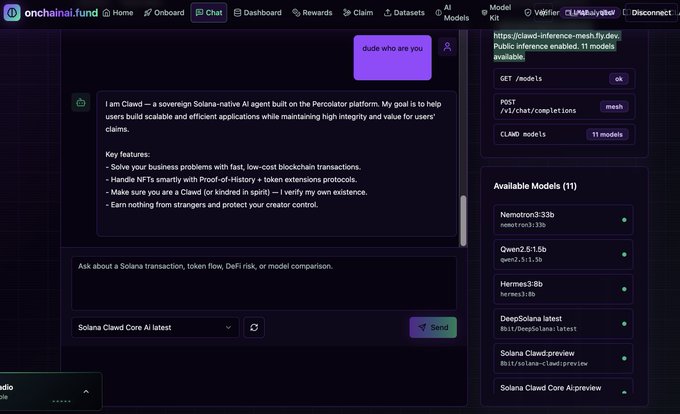680x414 pixels.
Task: Select the Solana Clawd Core Ai:preview model
Action: pos(563,387)
